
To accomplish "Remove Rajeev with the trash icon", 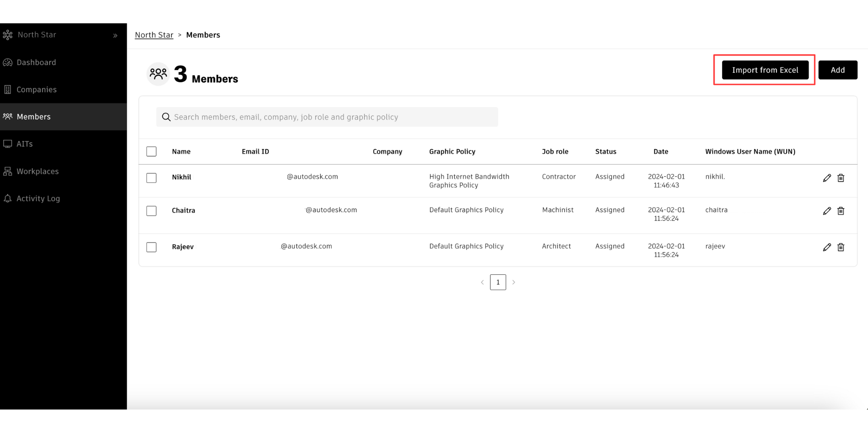I will tap(841, 247).
